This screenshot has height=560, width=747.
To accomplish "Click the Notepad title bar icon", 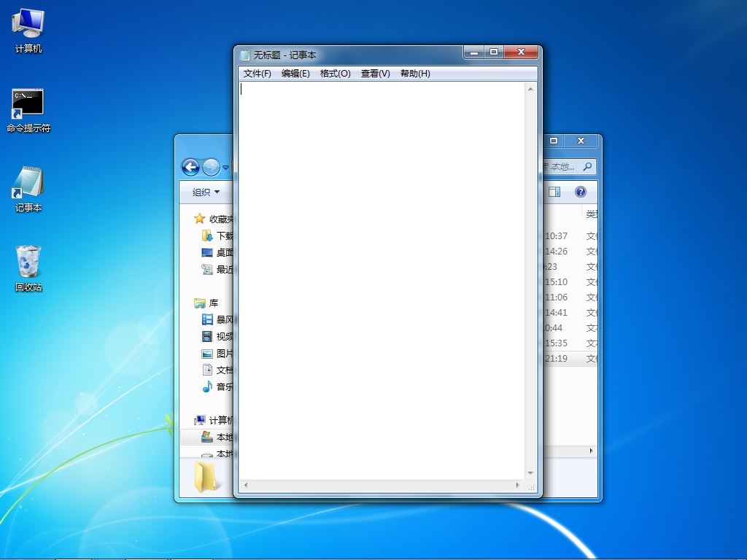I will click(x=245, y=55).
